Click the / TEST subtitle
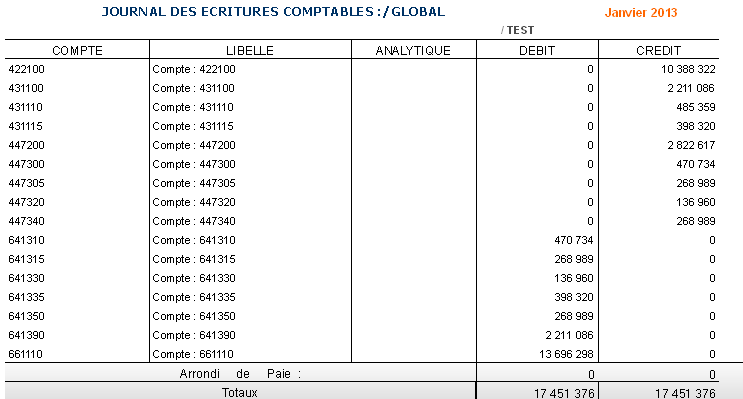Screen dimensions: 743x399 (517, 30)
